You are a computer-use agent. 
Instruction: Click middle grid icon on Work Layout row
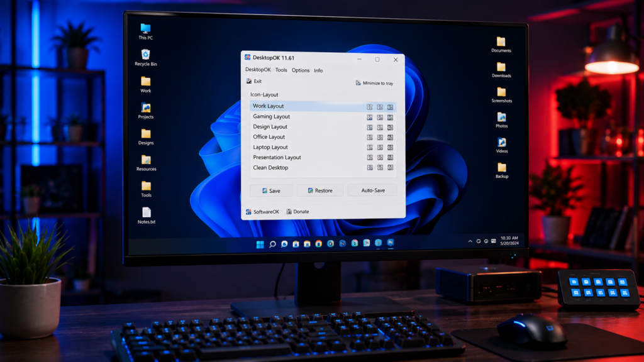point(380,107)
